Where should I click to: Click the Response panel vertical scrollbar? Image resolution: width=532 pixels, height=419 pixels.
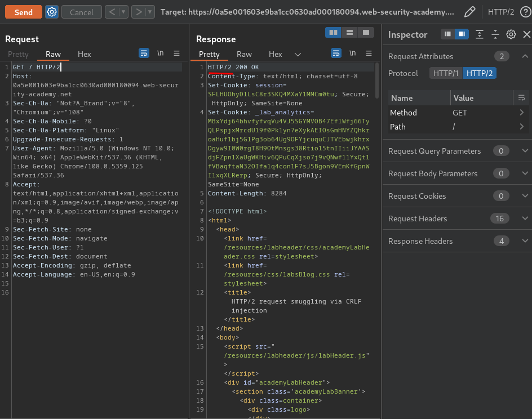point(376,81)
